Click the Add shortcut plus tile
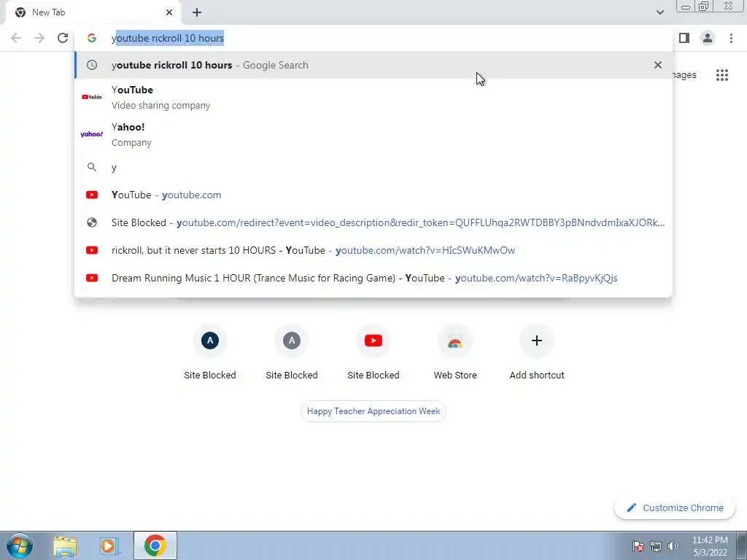Viewport: 747px width, 560px height. 537,352
